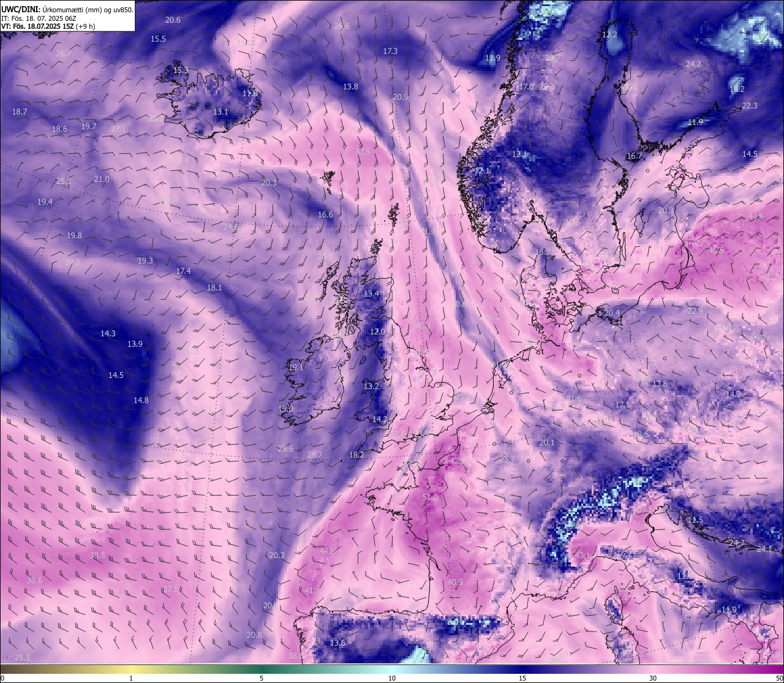Click the 20.4 value in the southern Baltic

point(611,312)
